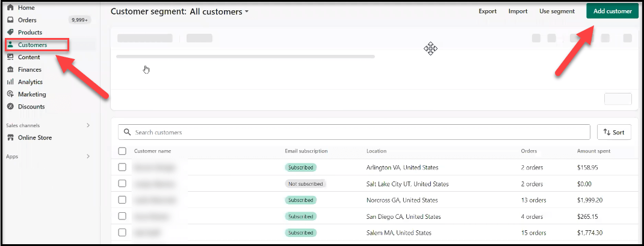The image size is (644, 246).
Task: Focus the Search customers field
Action: 354,133
